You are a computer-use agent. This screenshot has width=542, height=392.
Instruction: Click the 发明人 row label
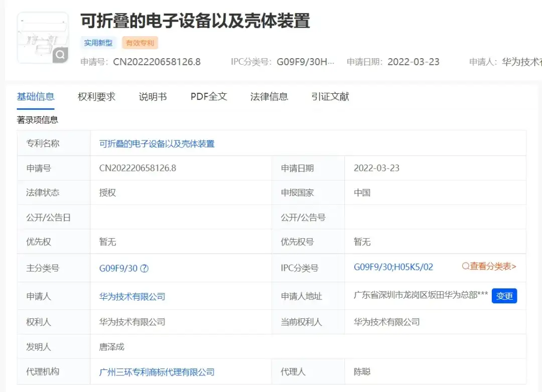[39, 347]
